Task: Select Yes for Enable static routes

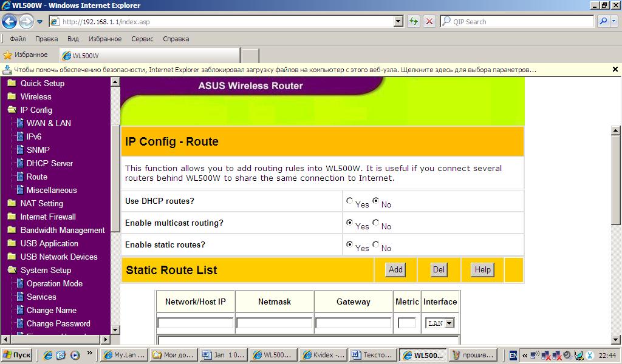Action: tap(349, 244)
